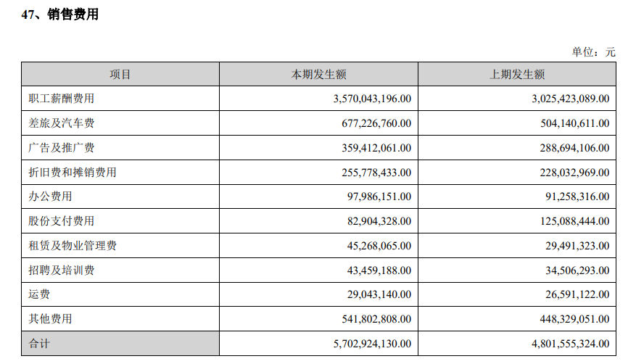The height and width of the screenshot is (364, 636).
Task: Click the 运费 row label
Action: tap(39, 294)
